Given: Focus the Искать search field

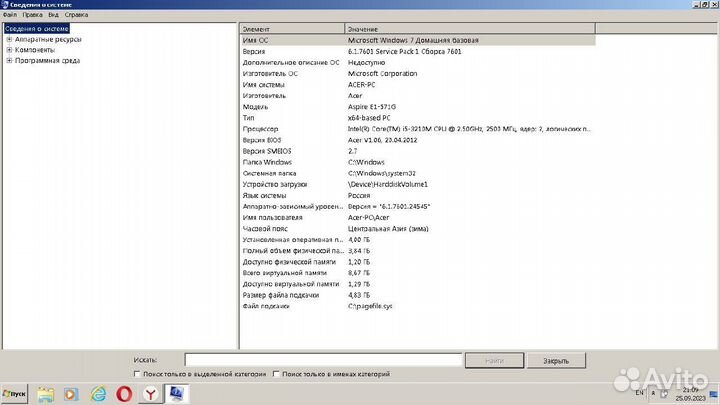Looking at the screenshot, I should click(x=323, y=360).
